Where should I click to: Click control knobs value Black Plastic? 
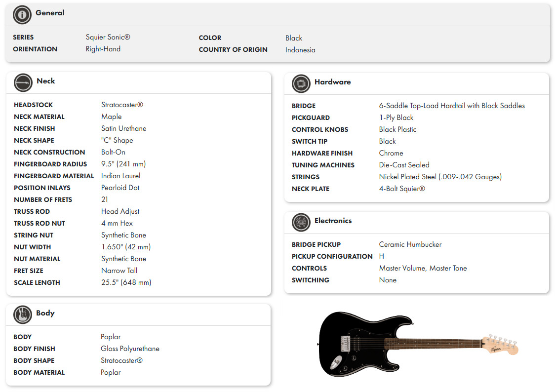pos(398,129)
